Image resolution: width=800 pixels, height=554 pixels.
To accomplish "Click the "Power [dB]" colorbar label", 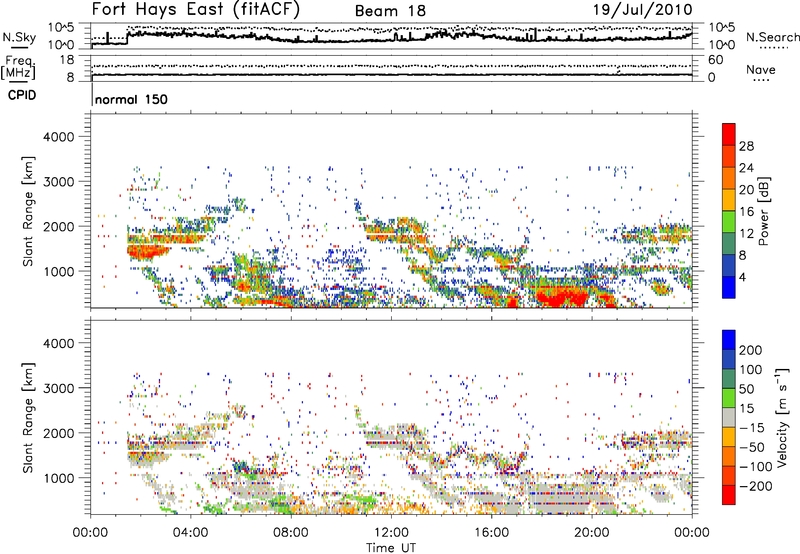I will coord(763,211).
